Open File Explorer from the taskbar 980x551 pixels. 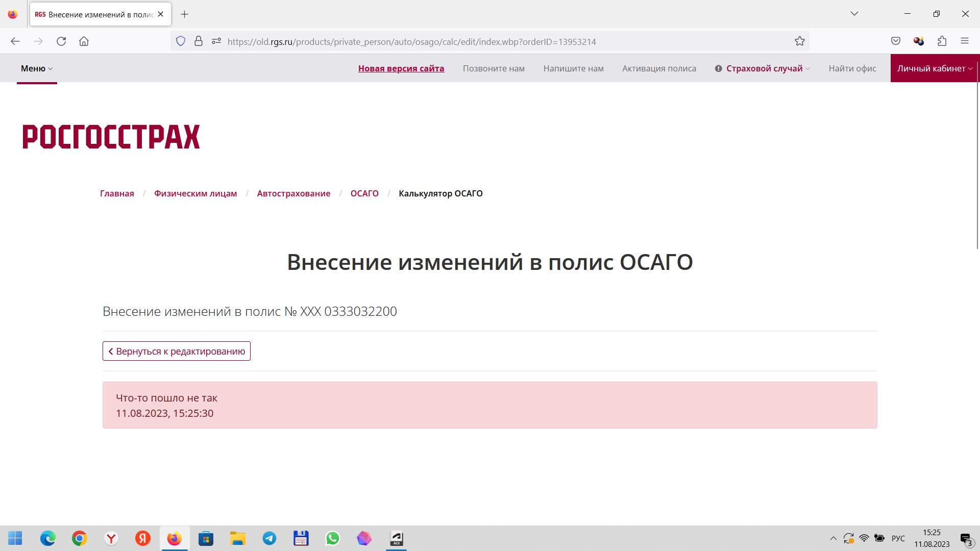click(238, 538)
